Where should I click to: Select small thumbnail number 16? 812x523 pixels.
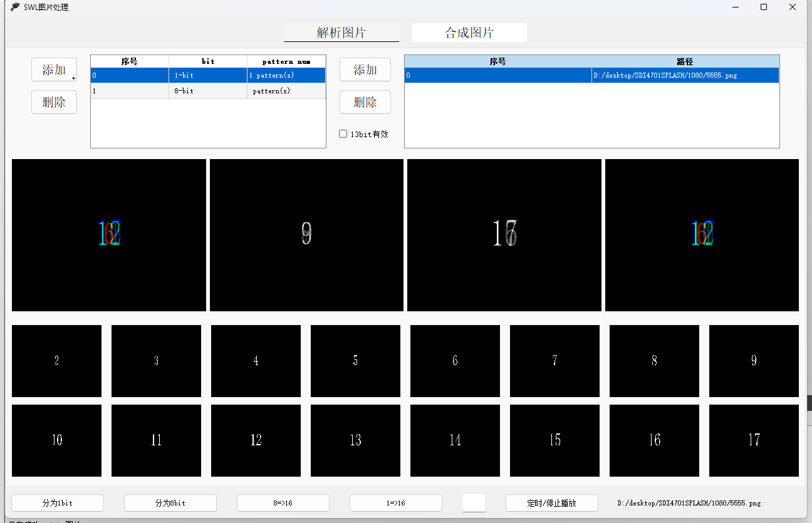click(x=654, y=440)
